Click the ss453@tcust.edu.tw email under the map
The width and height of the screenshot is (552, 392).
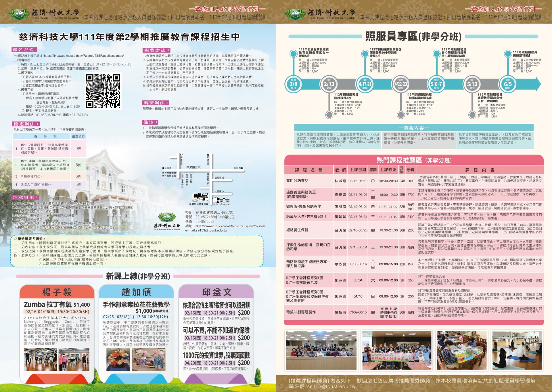(x=211, y=230)
